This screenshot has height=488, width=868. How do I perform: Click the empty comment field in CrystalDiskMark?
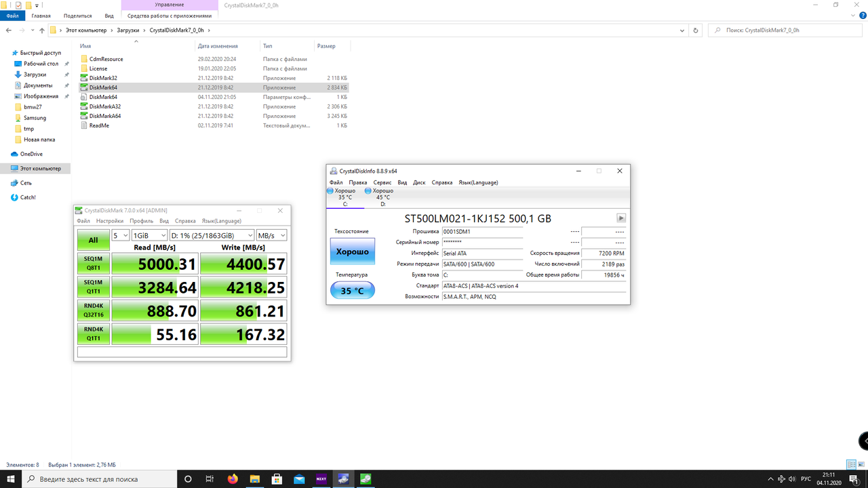182,352
